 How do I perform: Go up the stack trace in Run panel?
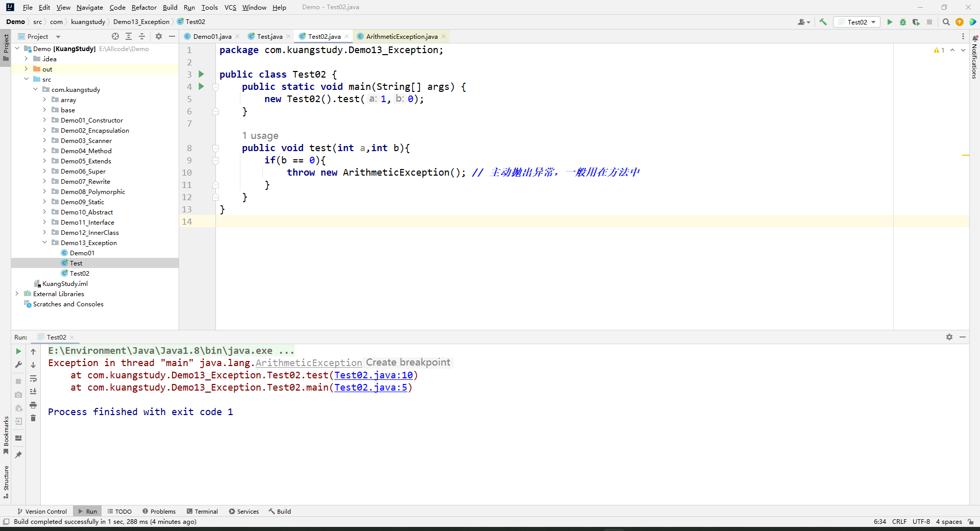pyautogui.click(x=33, y=351)
